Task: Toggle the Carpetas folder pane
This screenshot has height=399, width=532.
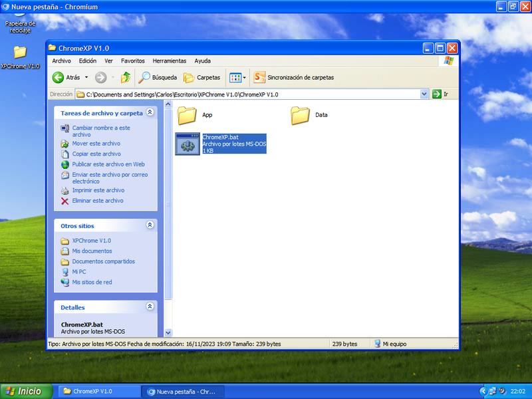Action: click(202, 77)
